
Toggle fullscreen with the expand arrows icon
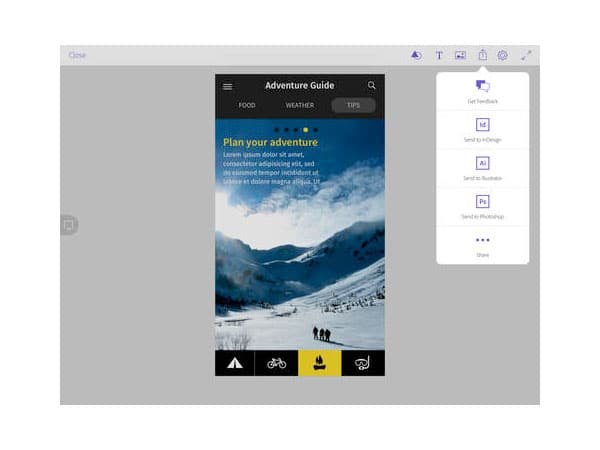click(526, 56)
